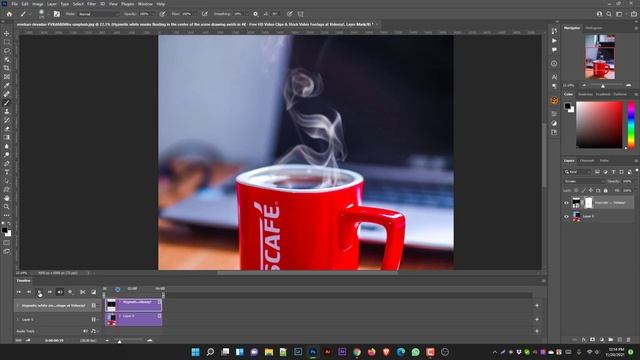This screenshot has height=360, width=640.
Task: Select the Eraser tool
Action: pos(7,129)
